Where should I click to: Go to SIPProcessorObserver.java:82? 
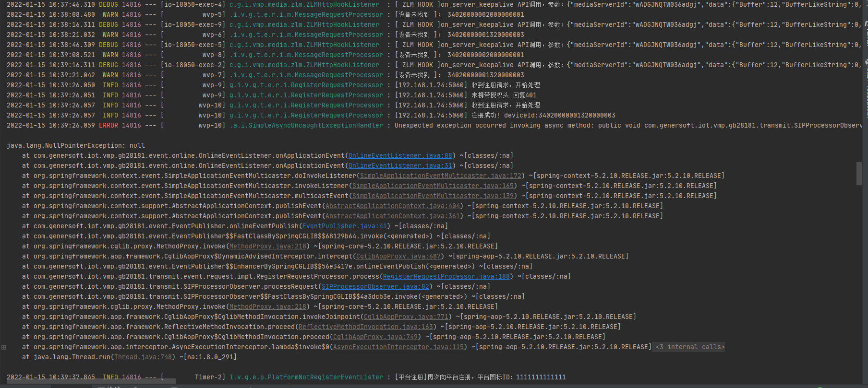tap(375, 286)
